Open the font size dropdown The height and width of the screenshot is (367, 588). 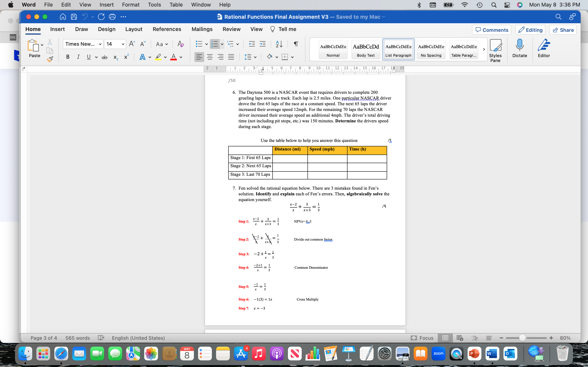point(115,44)
